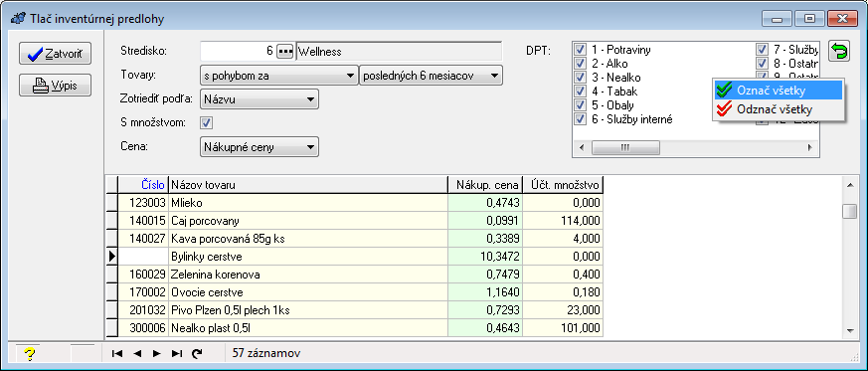The image size is (868, 371).
Task: Select the Bylinky cerstve row
Action: click(354, 257)
